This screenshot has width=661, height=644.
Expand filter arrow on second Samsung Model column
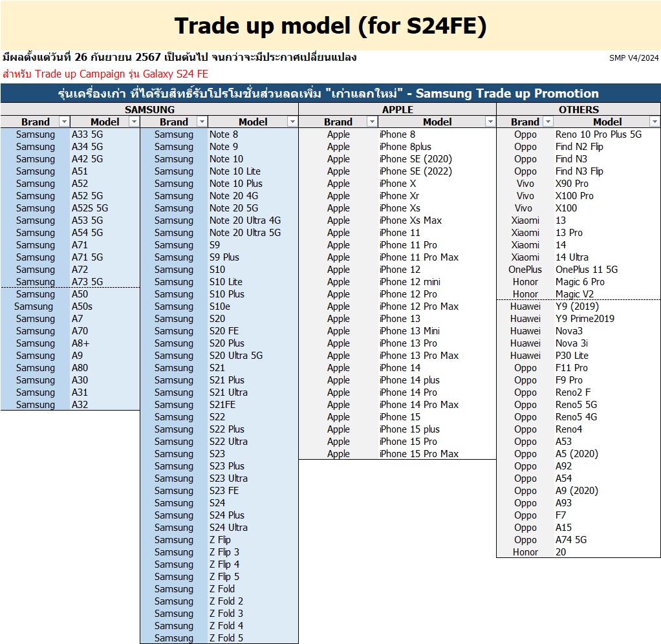292,122
